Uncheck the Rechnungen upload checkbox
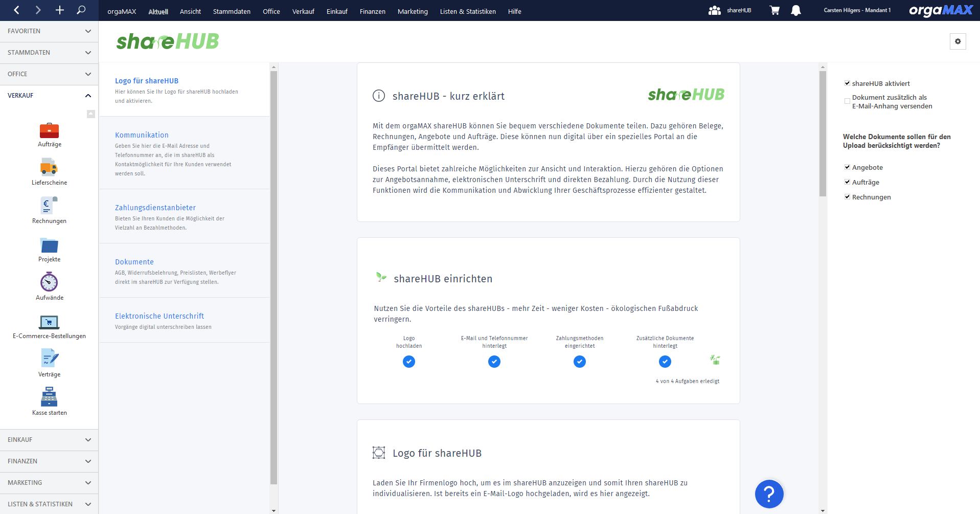 coord(847,197)
